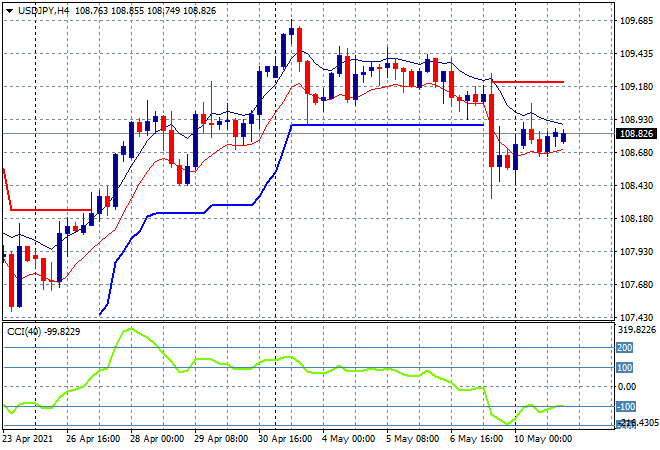660x450 pixels.
Task: Click the 107.680 price axis label
Action: [x=636, y=285]
